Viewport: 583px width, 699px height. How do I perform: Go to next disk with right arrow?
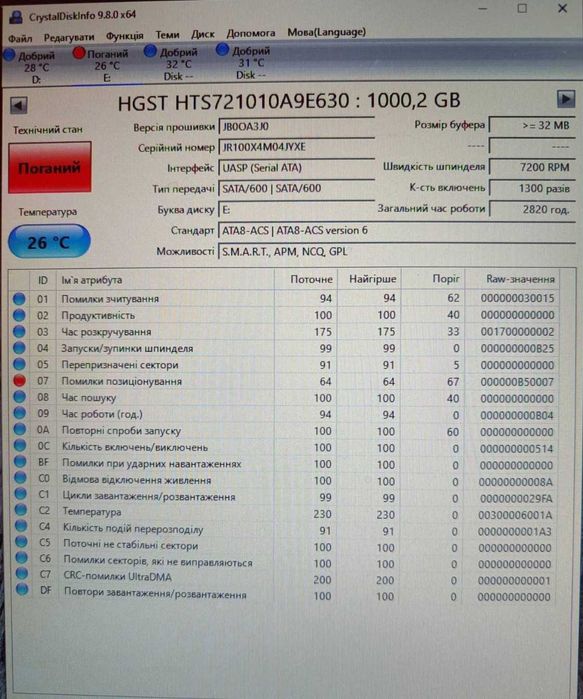[566, 99]
